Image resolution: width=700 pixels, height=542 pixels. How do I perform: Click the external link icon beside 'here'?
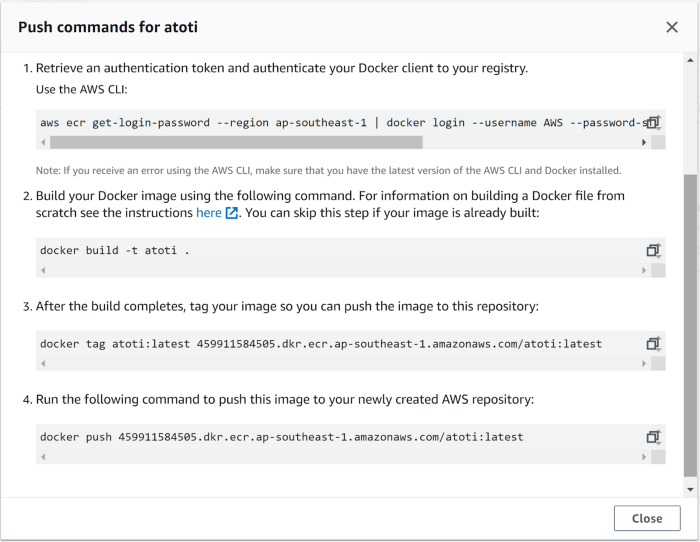(x=231, y=213)
